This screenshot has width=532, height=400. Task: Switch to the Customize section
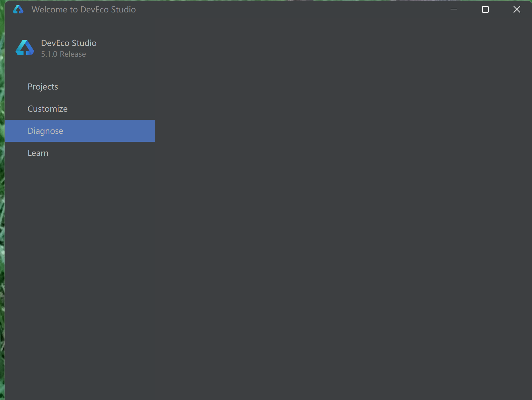coord(48,109)
